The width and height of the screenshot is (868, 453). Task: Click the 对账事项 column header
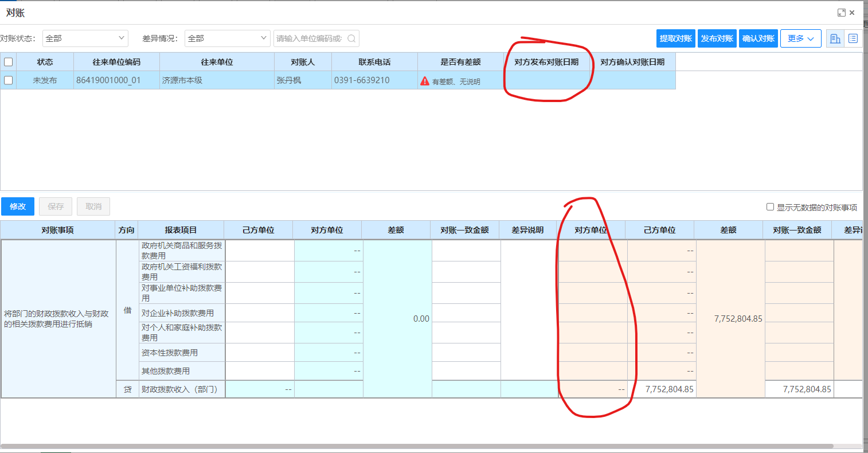(x=58, y=230)
